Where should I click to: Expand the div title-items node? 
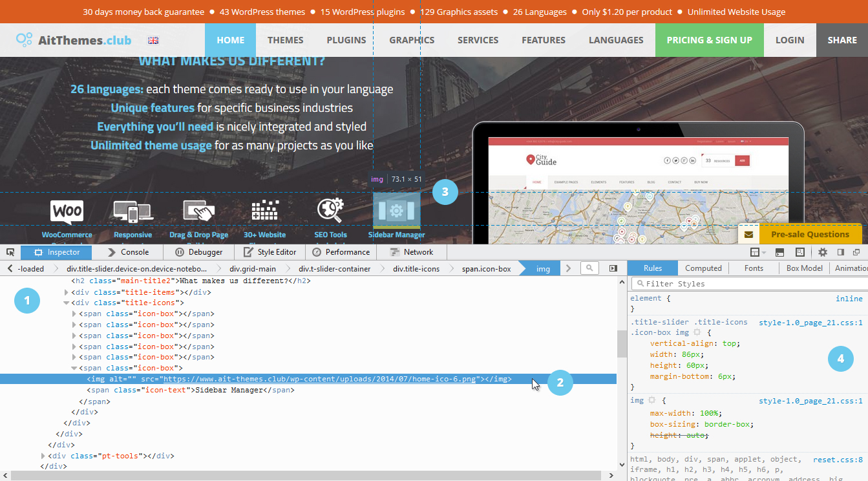click(66, 292)
